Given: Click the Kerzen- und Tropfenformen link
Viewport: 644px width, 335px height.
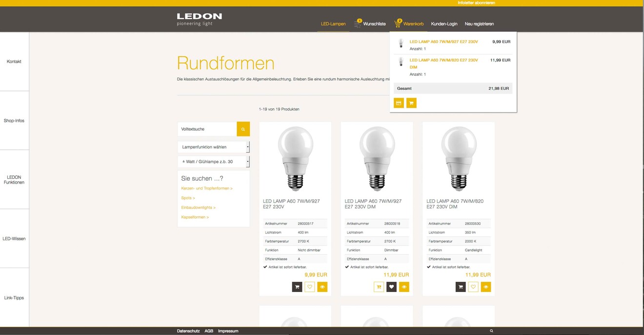Looking at the screenshot, I should (x=207, y=188).
